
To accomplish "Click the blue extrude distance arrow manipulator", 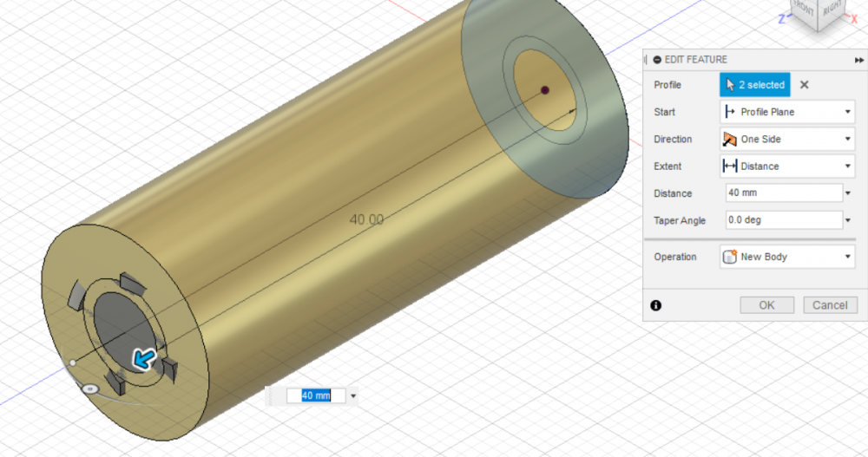I will [x=144, y=360].
